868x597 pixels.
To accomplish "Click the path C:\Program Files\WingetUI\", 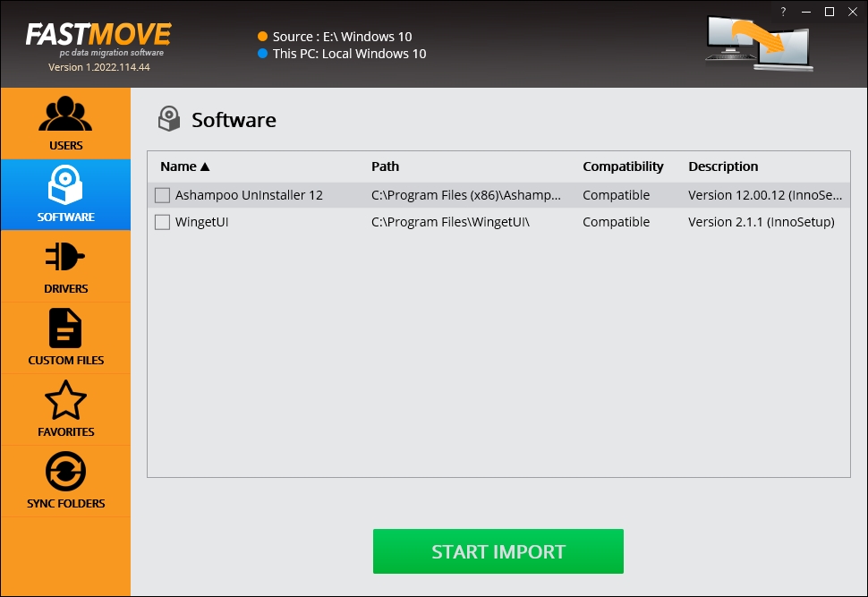I will pos(451,222).
